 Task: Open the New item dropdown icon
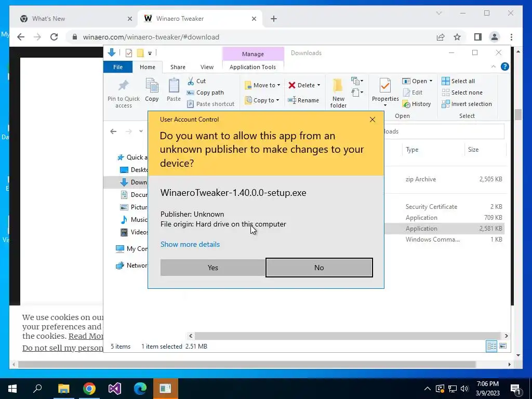357,81
